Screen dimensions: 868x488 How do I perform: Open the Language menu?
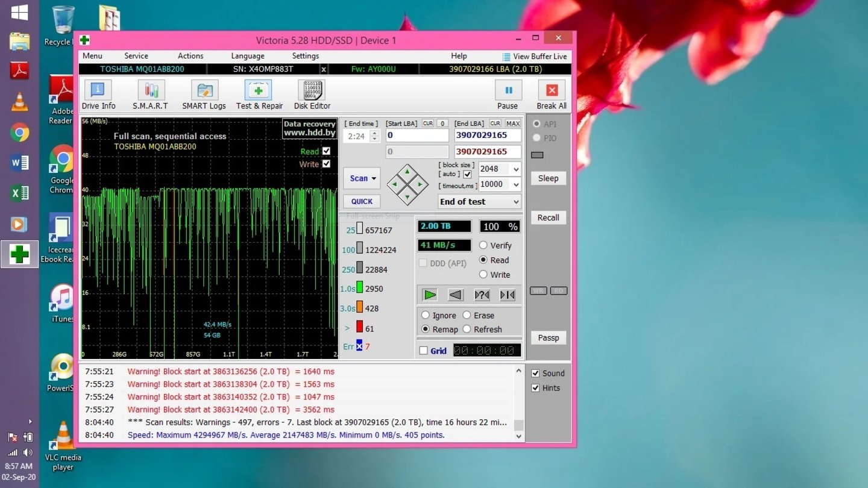coord(248,56)
